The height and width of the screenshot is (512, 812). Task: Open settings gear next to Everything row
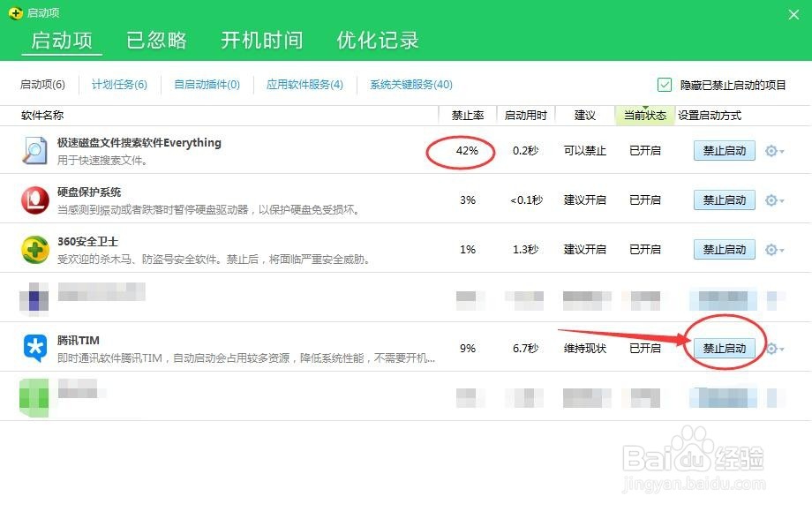click(770, 150)
